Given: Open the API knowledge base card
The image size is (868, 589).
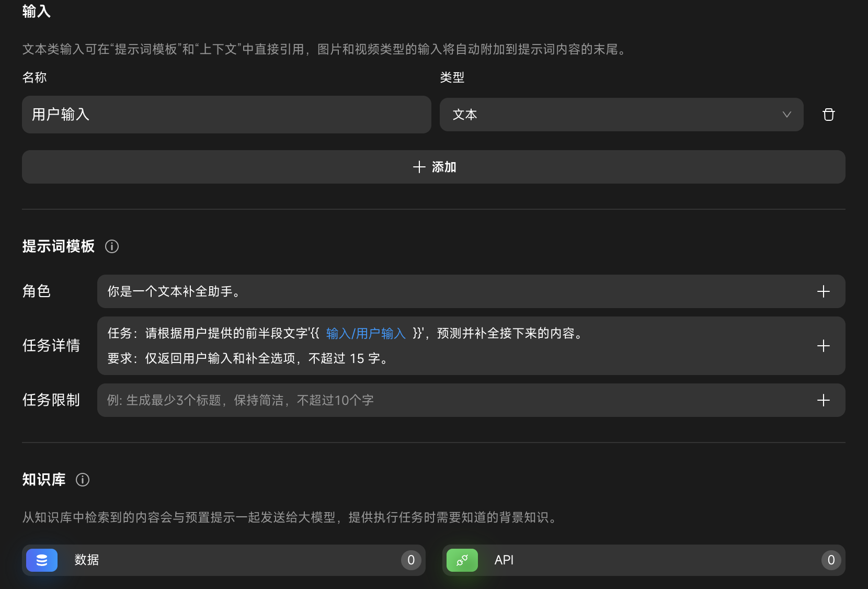Looking at the screenshot, I should point(643,560).
